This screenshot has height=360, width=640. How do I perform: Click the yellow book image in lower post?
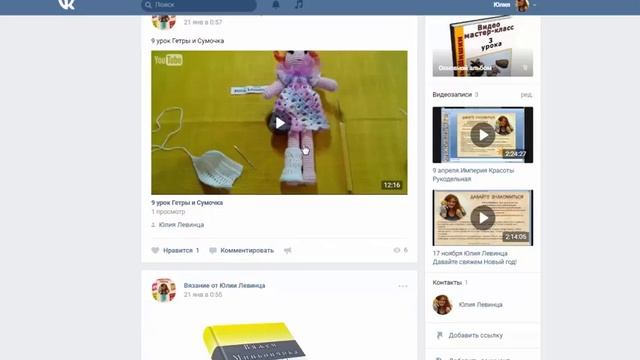(254, 341)
